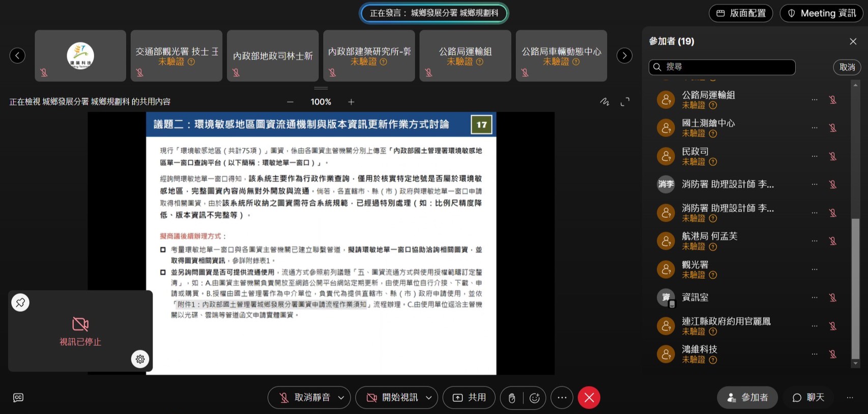This screenshot has width=868, height=414.
Task: Click the 100% zoom level
Action: coord(321,102)
